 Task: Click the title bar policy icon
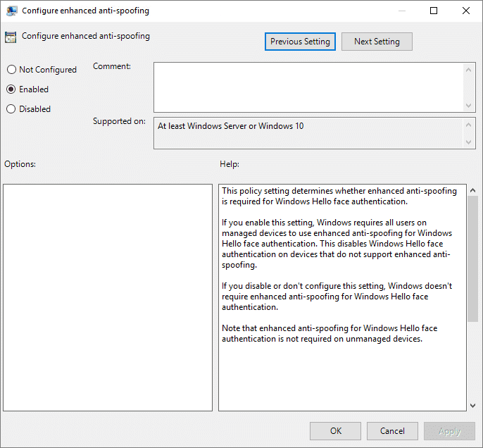(x=11, y=11)
